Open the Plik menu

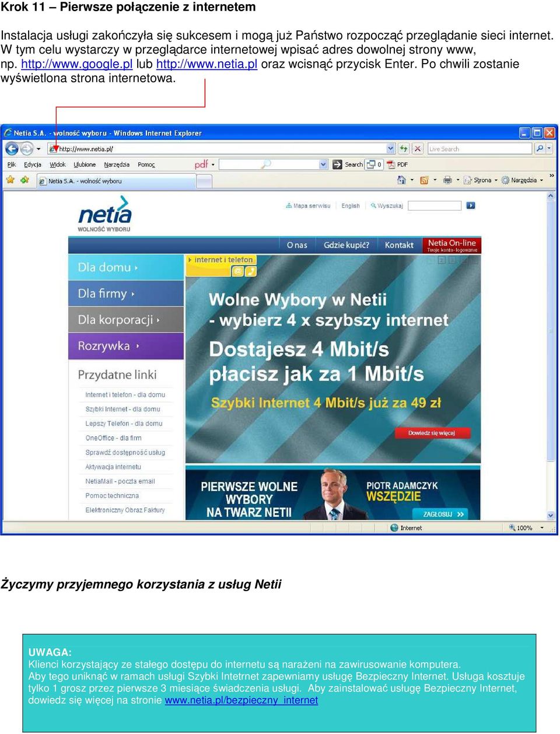12,165
